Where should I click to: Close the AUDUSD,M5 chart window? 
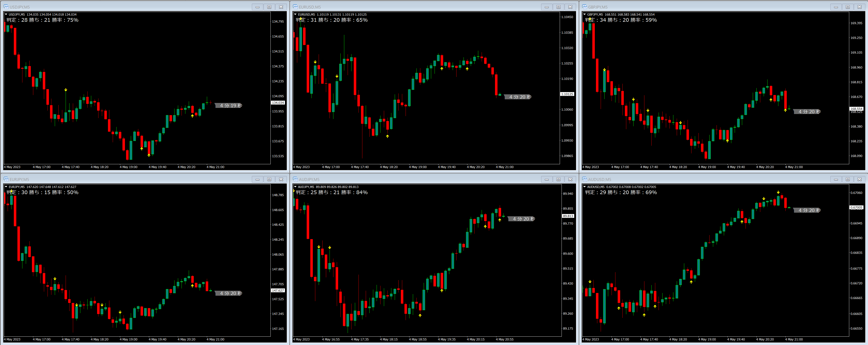pyautogui.click(x=859, y=179)
